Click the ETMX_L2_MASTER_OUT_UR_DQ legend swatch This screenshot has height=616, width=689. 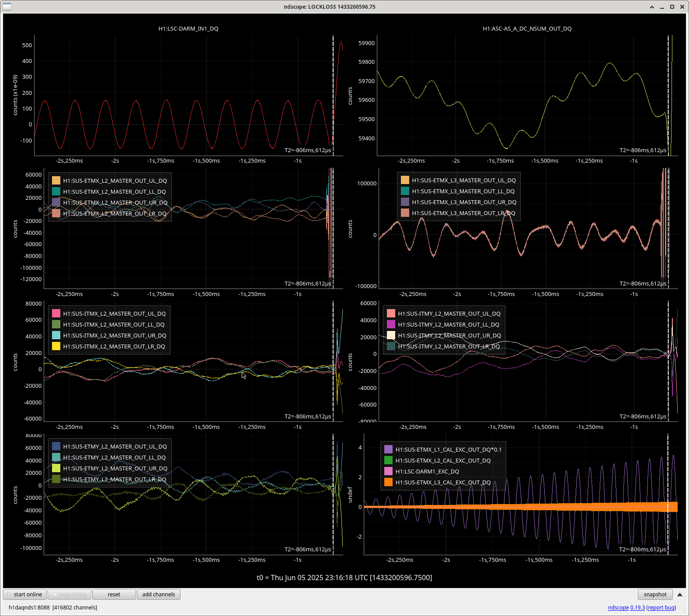pyautogui.click(x=56, y=202)
